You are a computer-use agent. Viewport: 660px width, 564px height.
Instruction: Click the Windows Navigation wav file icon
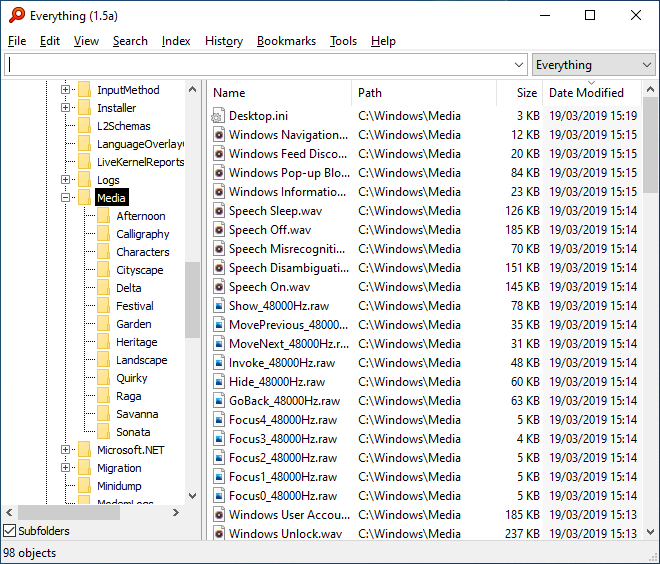pyautogui.click(x=218, y=135)
